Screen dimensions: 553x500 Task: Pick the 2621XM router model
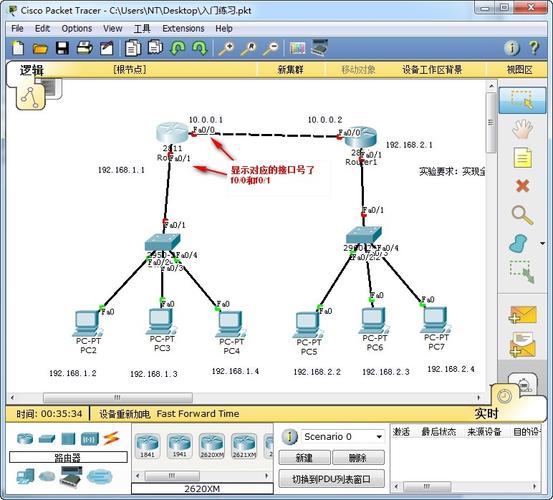point(244,446)
